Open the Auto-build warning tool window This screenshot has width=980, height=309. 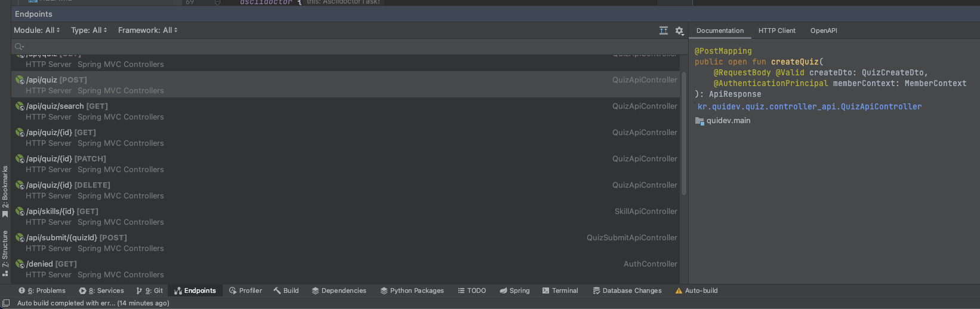696,291
